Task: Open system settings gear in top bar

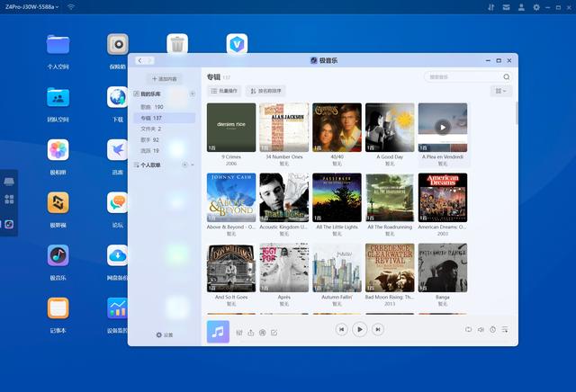Action: tap(536, 7)
